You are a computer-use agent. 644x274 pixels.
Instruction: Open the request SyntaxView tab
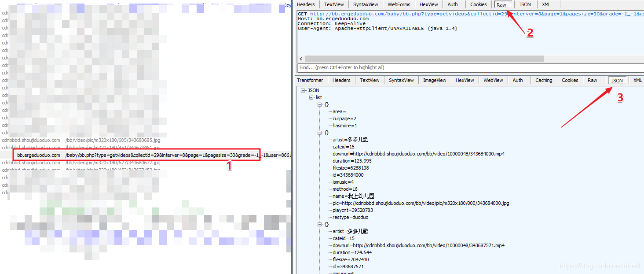point(366,4)
